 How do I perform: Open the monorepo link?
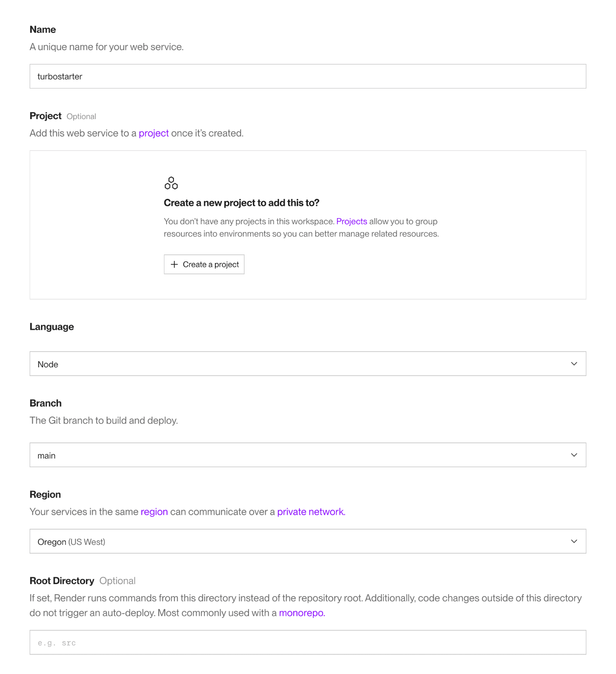coord(302,613)
